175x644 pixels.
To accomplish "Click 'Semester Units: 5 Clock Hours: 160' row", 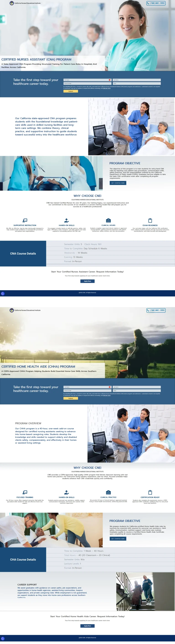I will pos(111,244).
